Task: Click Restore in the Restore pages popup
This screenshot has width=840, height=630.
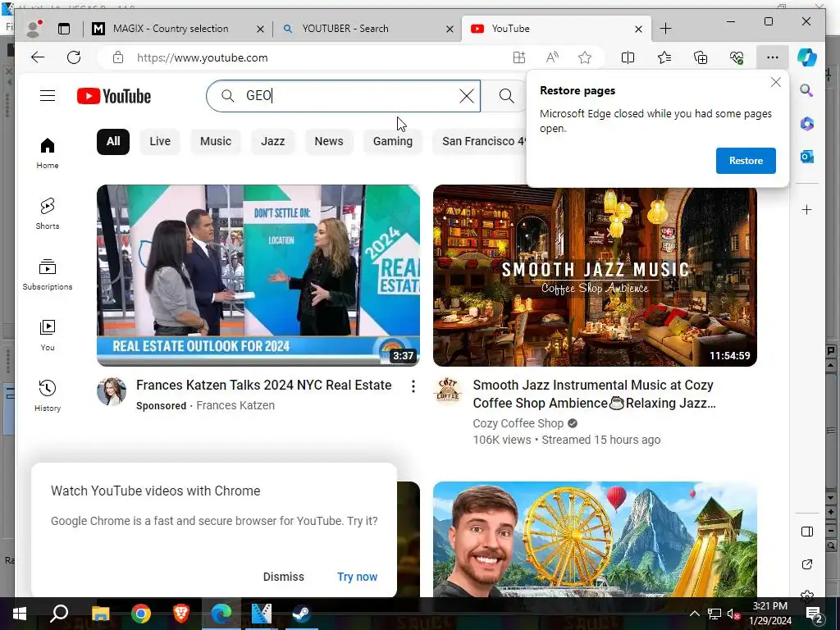Action: 746,161
